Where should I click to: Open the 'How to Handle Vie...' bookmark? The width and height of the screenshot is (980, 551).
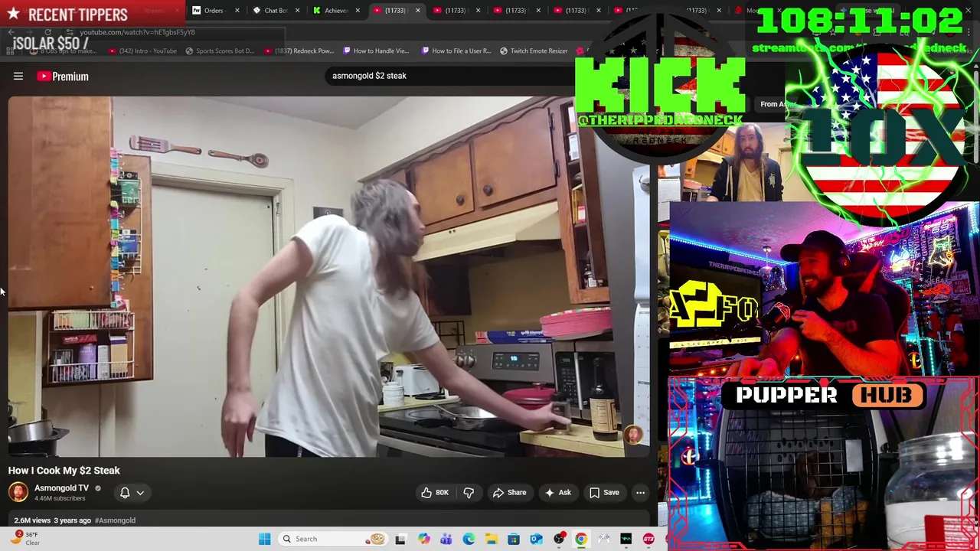tap(376, 51)
